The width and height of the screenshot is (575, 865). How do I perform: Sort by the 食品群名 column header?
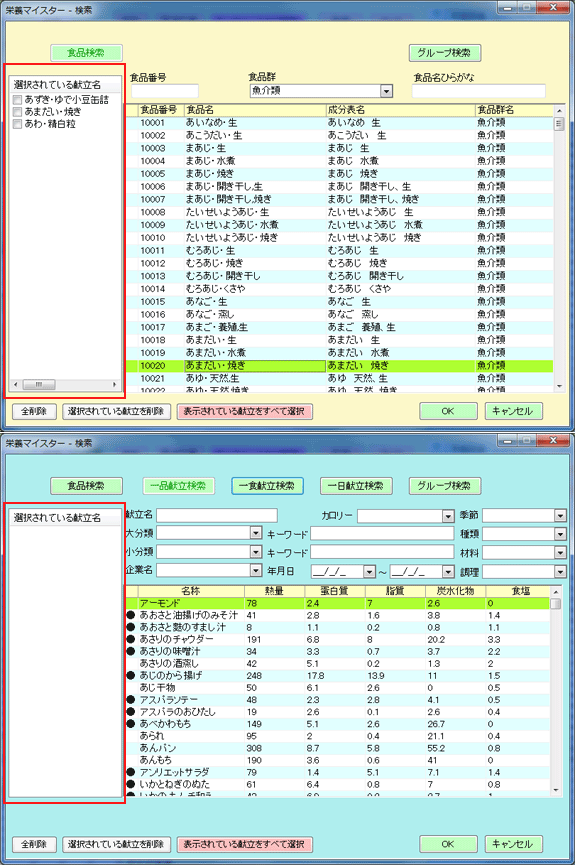coord(514,110)
